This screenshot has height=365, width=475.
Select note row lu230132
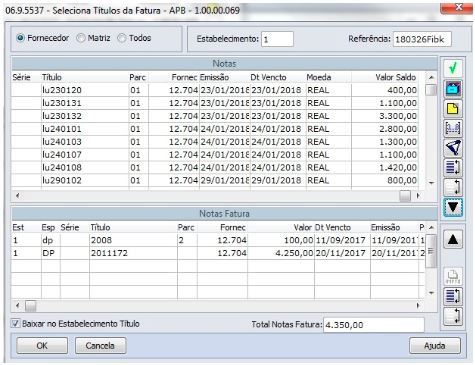pyautogui.click(x=215, y=116)
